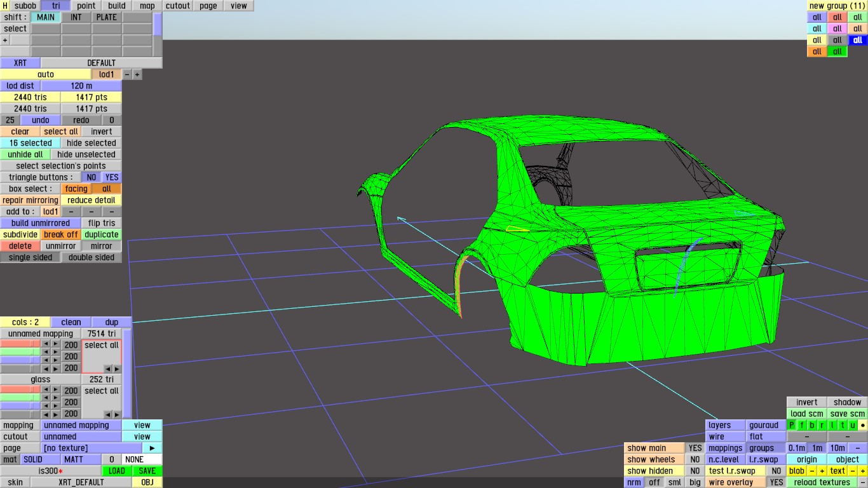Open the 'add to' lod1 selector

click(x=51, y=212)
